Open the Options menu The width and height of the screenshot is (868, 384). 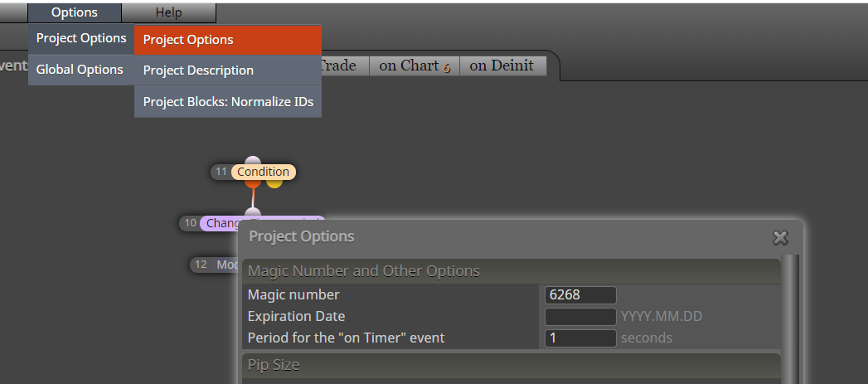coord(74,12)
